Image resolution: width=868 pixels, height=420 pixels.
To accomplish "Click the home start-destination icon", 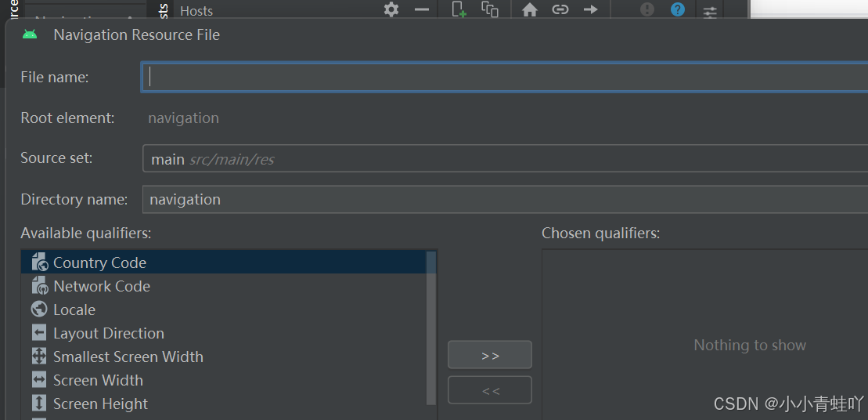I will (530, 9).
